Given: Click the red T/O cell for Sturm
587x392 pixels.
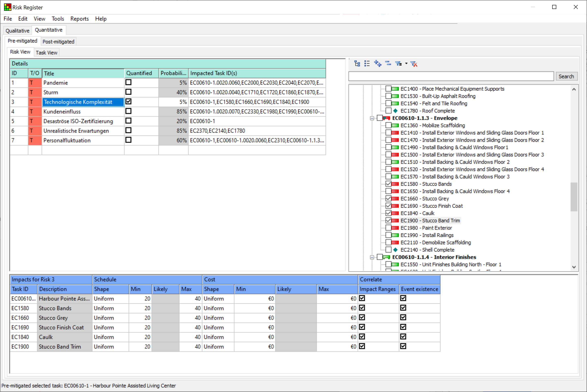Looking at the screenshot, I should pyautogui.click(x=35, y=93).
